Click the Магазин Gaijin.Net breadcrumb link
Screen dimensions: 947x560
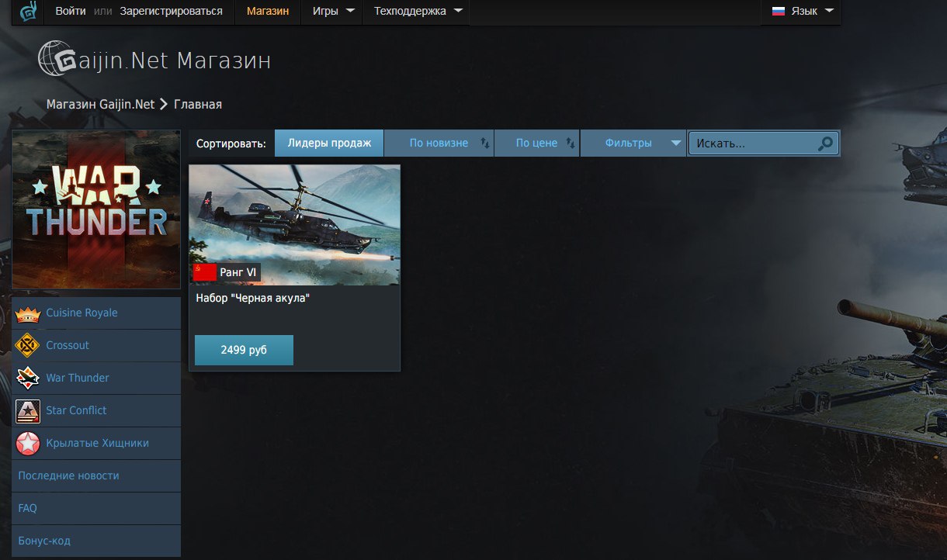click(x=100, y=104)
